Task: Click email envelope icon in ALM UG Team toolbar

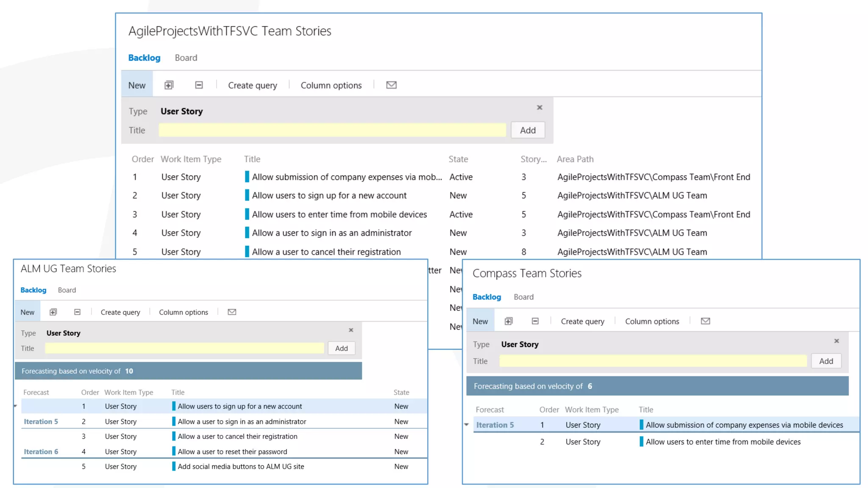Action: [x=232, y=312]
